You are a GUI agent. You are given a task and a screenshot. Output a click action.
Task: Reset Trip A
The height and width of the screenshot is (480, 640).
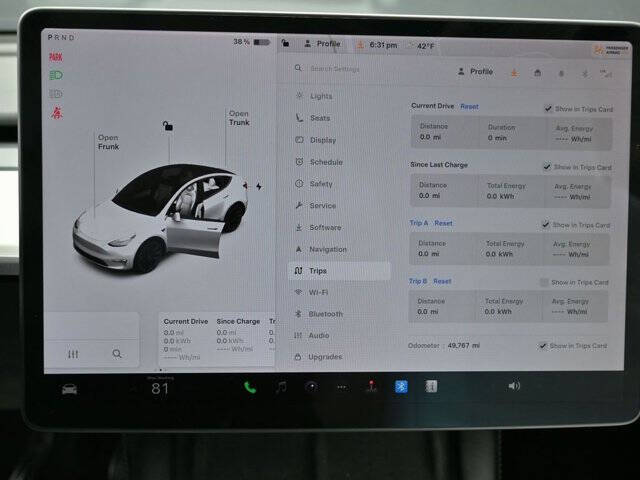click(x=443, y=223)
